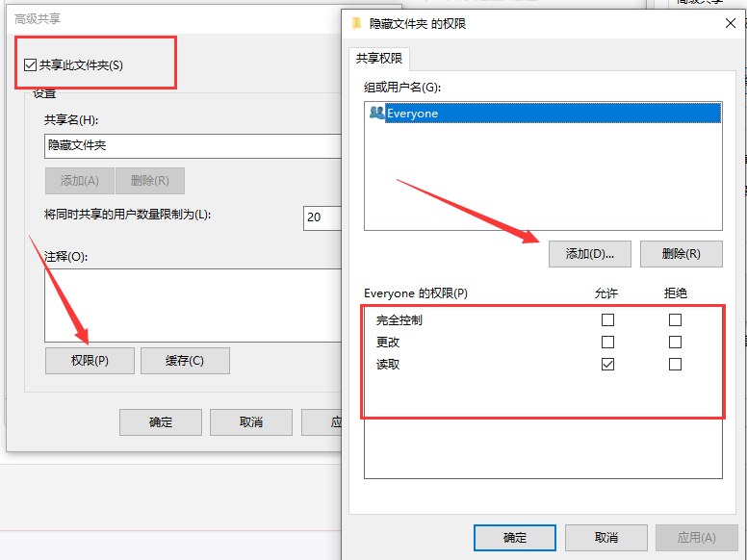Focus the 共享名 share name field
747x560 pixels.
[193, 145]
